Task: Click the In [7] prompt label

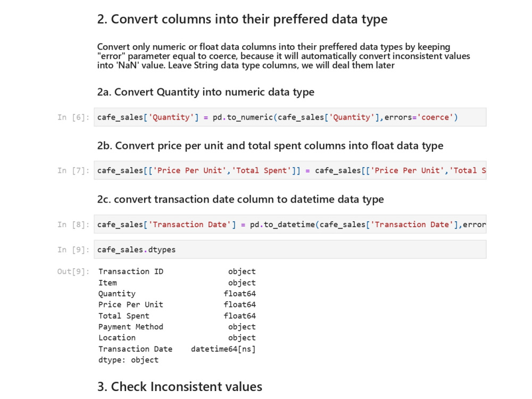Action: [x=73, y=171]
